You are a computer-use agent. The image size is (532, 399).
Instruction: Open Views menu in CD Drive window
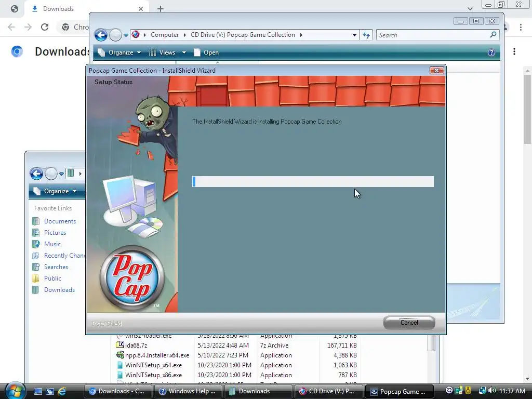[163, 52]
